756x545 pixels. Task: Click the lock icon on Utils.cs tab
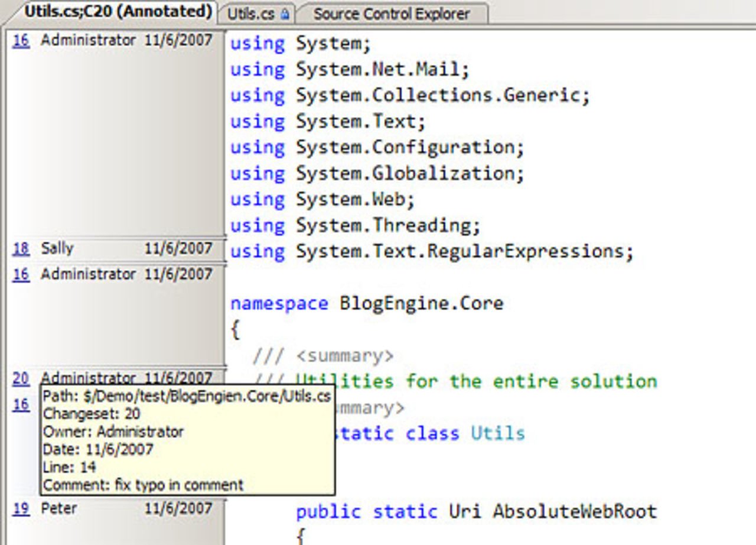(x=285, y=14)
